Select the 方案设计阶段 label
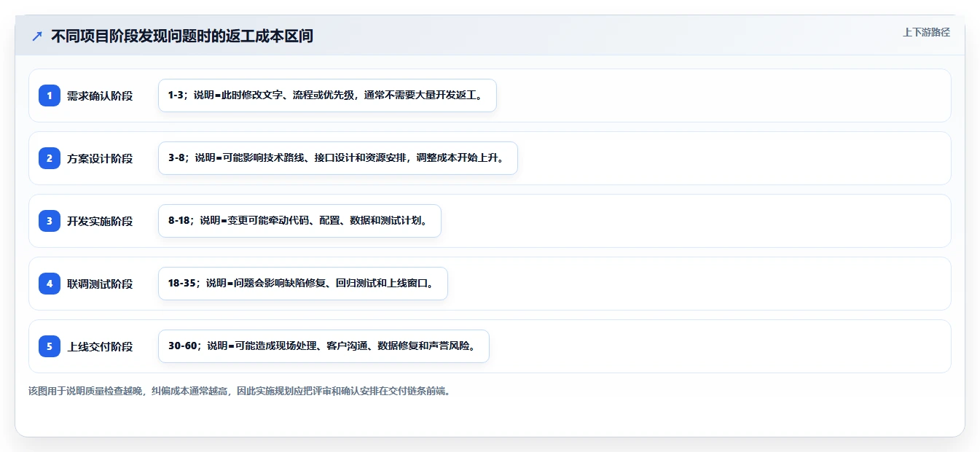 click(x=100, y=158)
